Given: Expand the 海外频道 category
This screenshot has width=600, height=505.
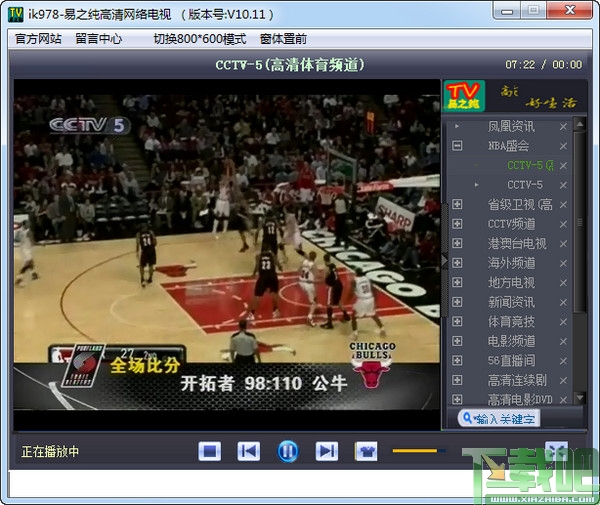Looking at the screenshot, I should pos(457,263).
